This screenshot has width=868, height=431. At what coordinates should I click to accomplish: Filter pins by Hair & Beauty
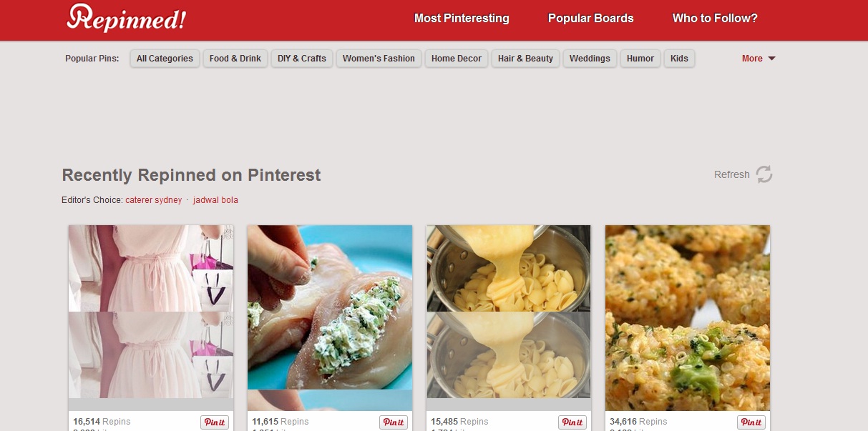coord(525,59)
